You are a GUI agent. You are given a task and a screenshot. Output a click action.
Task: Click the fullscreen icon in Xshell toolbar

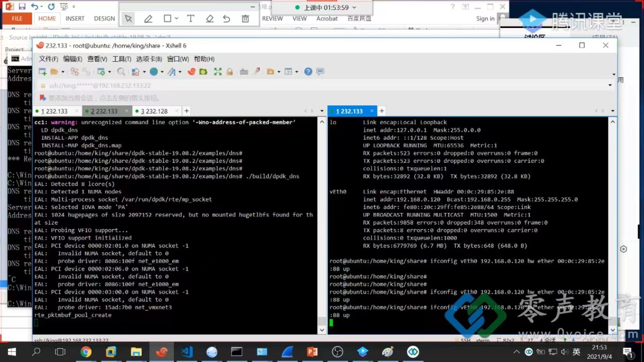coord(218,71)
